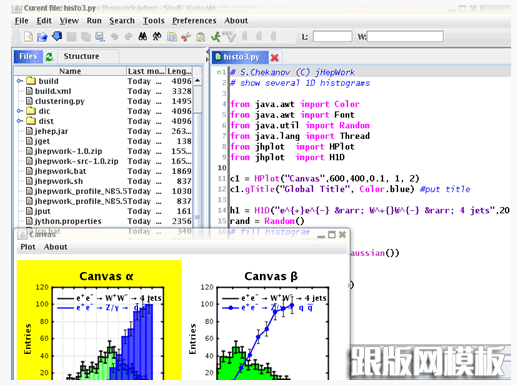
Task: Click the red scissors cut icon
Action: (x=186, y=36)
